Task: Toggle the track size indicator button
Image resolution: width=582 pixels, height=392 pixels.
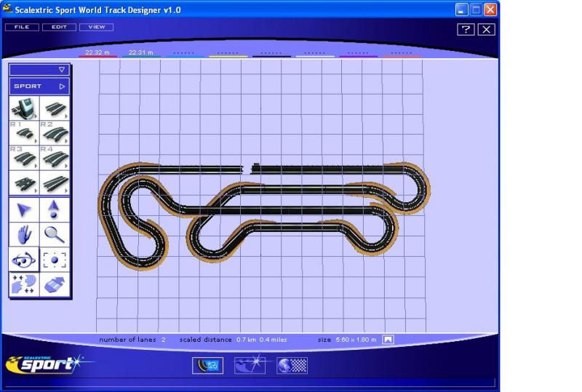Action: 388,340
